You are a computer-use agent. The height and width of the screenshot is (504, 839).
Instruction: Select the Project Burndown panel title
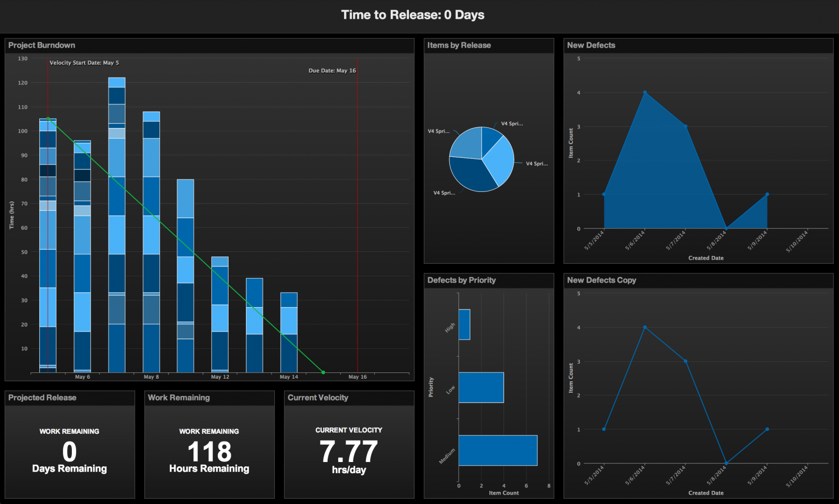(x=41, y=46)
